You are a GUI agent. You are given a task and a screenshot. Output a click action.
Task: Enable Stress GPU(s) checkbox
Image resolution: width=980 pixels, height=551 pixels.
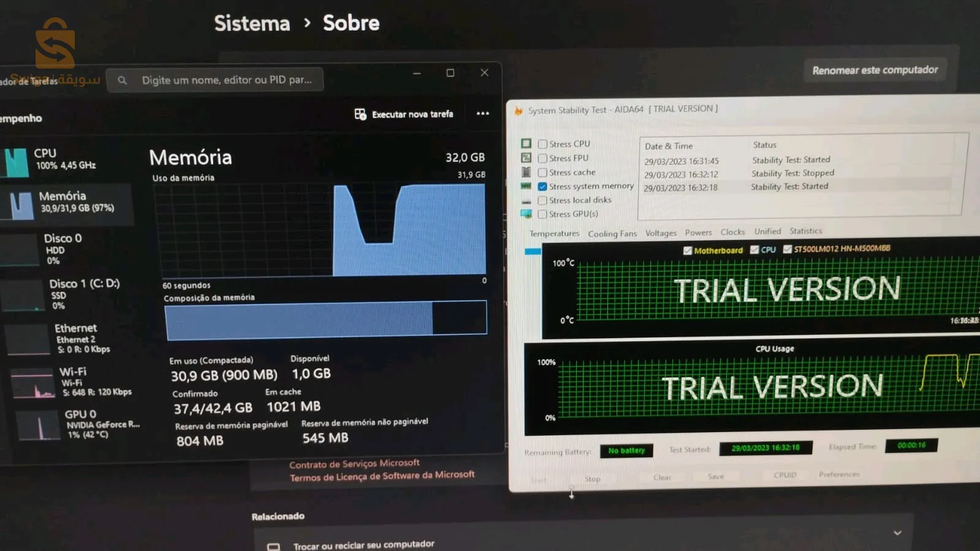542,214
